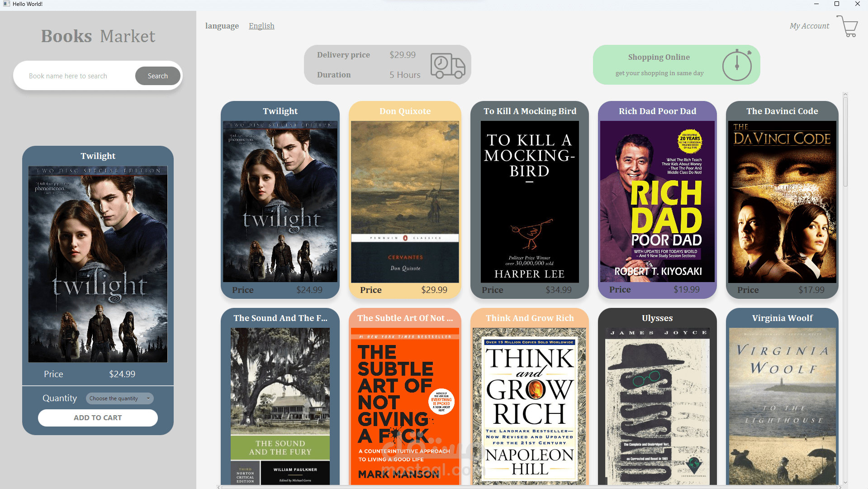Expand the Choose the quantity selector arrow
The width and height of the screenshot is (868, 489).
[147, 398]
